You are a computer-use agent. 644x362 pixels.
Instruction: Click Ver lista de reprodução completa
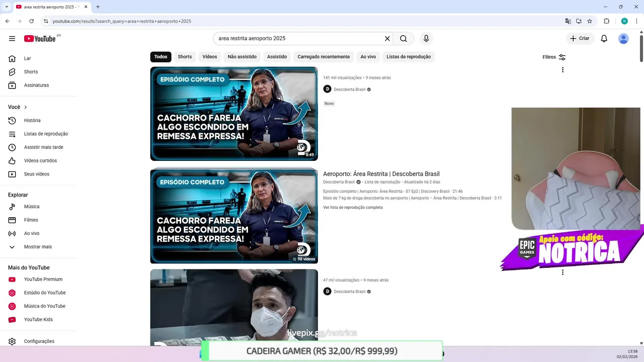click(353, 208)
